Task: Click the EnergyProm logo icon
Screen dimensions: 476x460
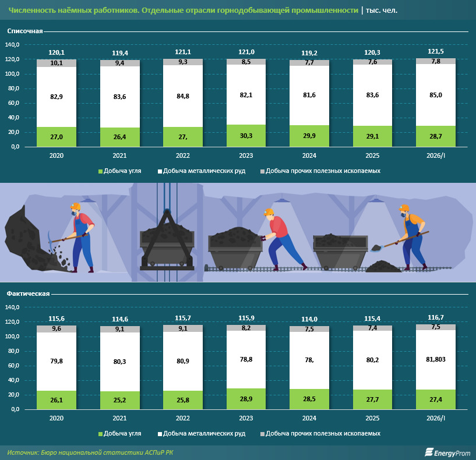Action: (429, 452)
